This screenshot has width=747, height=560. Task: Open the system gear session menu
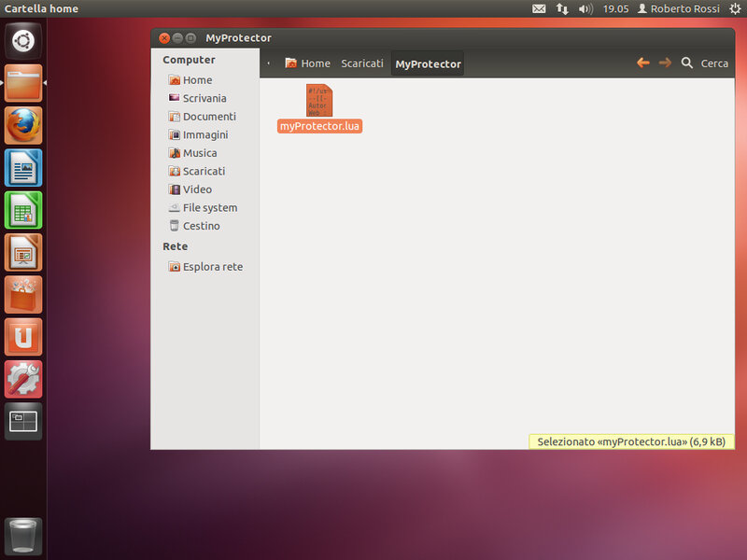pyautogui.click(x=734, y=8)
